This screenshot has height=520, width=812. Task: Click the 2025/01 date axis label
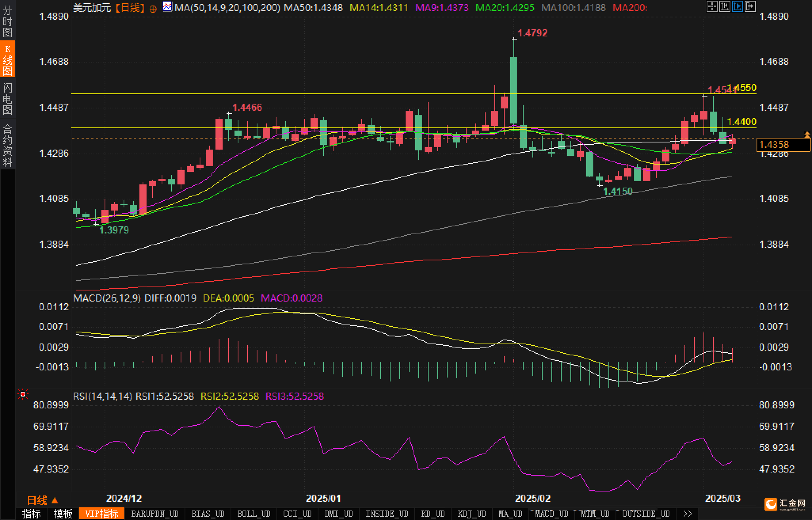point(323,499)
